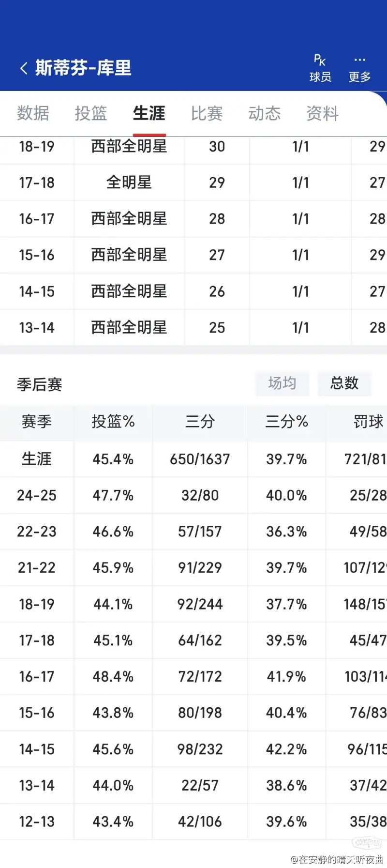Select the 生涯 totals row in 季后赛
Viewport: 387px width, 868px height.
[x=193, y=459]
